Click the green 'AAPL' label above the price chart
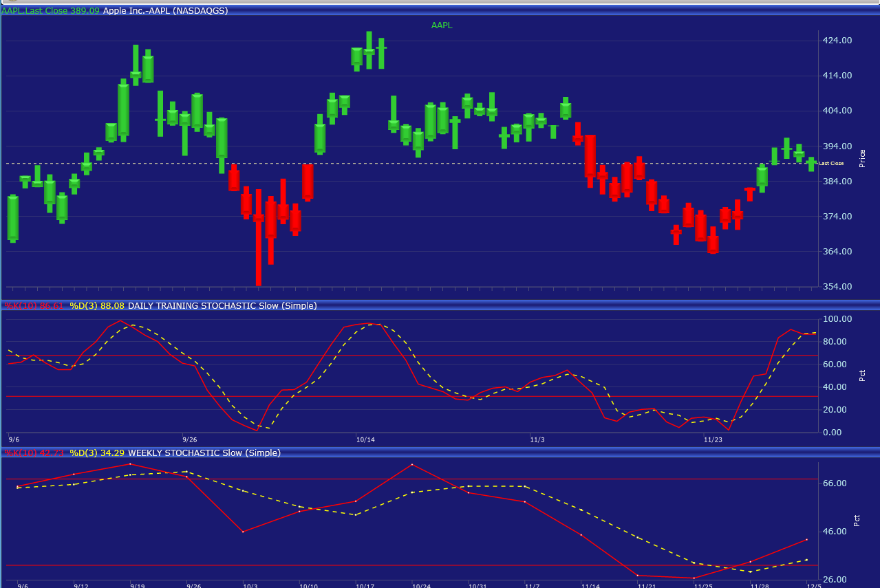Image resolution: width=880 pixels, height=588 pixels. point(442,25)
